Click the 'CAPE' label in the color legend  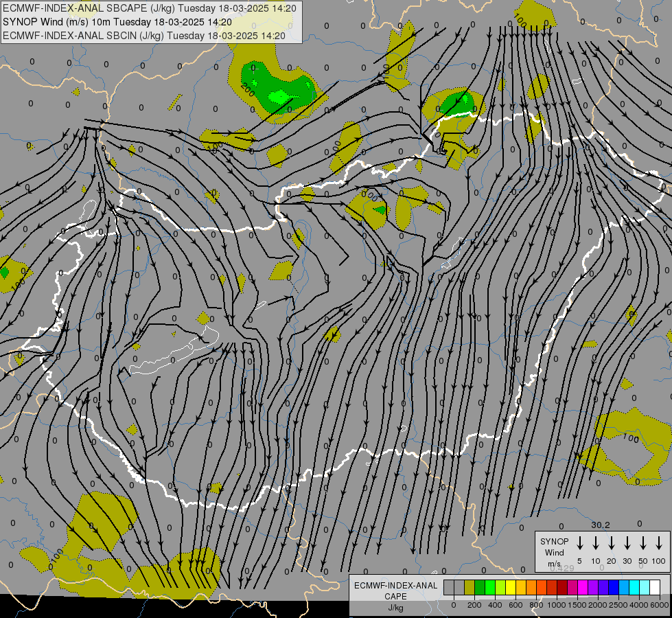[x=395, y=597]
